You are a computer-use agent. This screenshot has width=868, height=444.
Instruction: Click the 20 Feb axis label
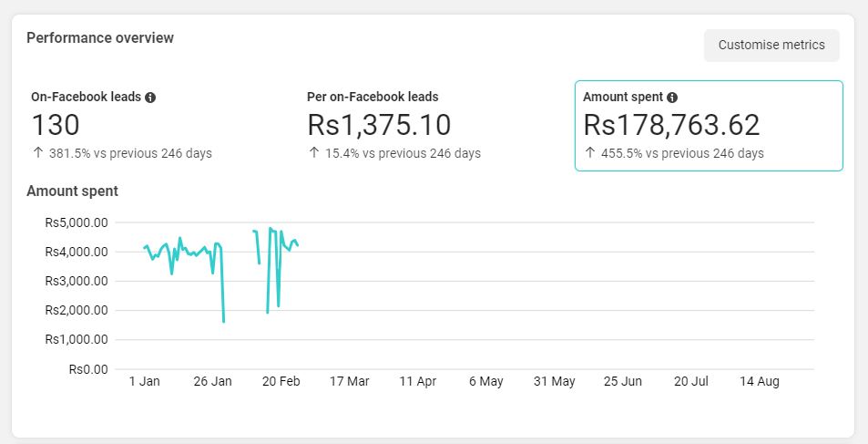point(281,381)
